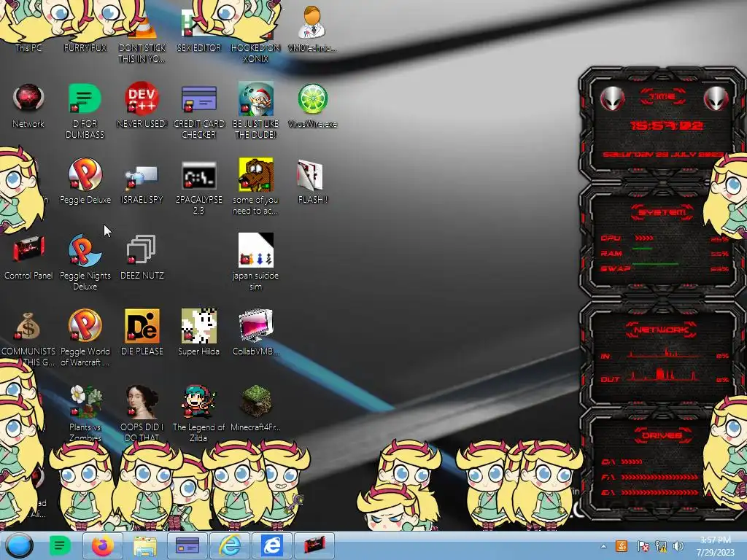Image resolution: width=747 pixels, height=560 pixels.
Task: Open the D FOR DUMBASS shortcut
Action: pos(85,98)
